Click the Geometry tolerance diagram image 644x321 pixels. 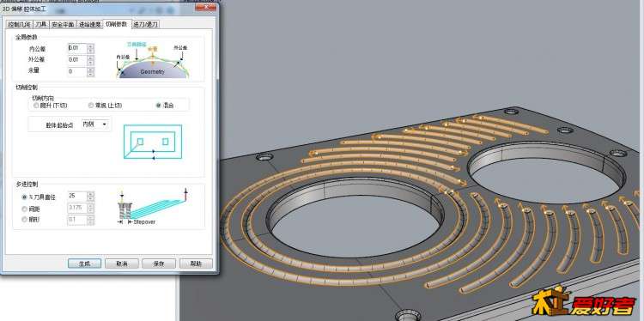pos(153,60)
